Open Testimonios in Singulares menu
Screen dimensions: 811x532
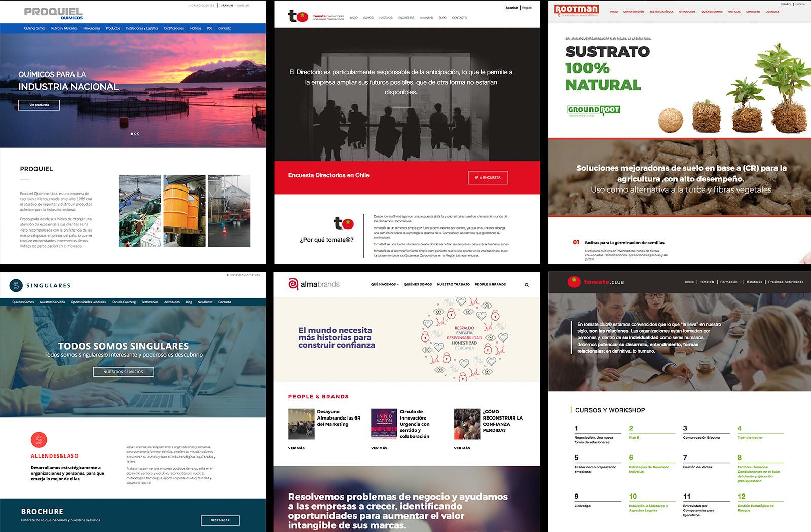pos(150,302)
